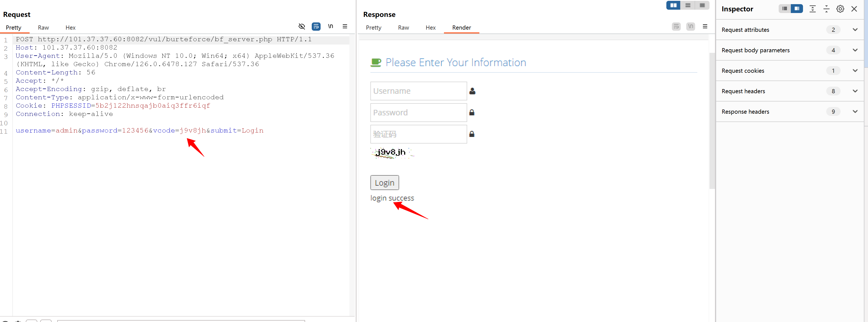This screenshot has height=322, width=868.
Task: Select top-bottom stacked layout icon
Action: pos(688,5)
